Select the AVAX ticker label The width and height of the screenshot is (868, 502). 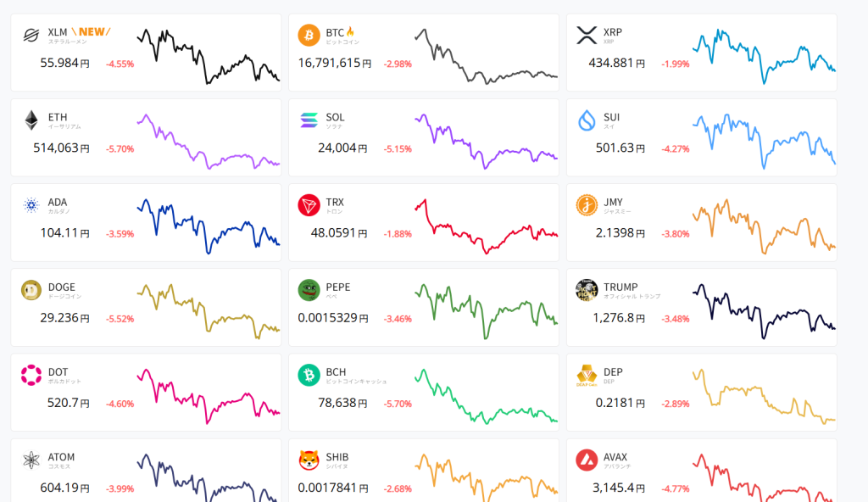coord(616,456)
